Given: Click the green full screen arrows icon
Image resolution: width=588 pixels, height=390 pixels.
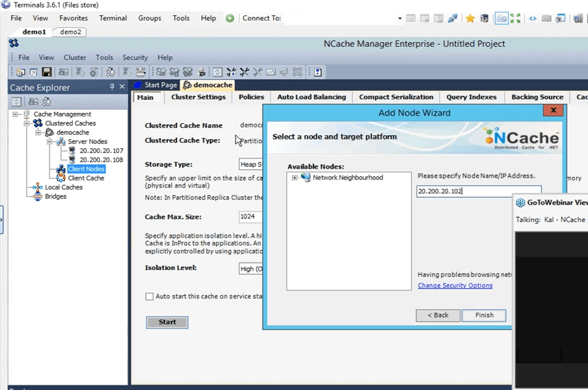Looking at the screenshot, I should coord(515,18).
